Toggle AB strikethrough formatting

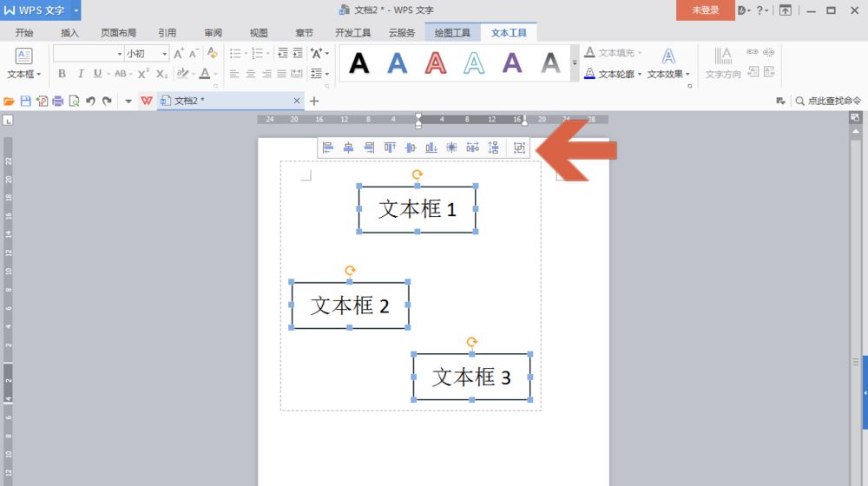(x=120, y=73)
